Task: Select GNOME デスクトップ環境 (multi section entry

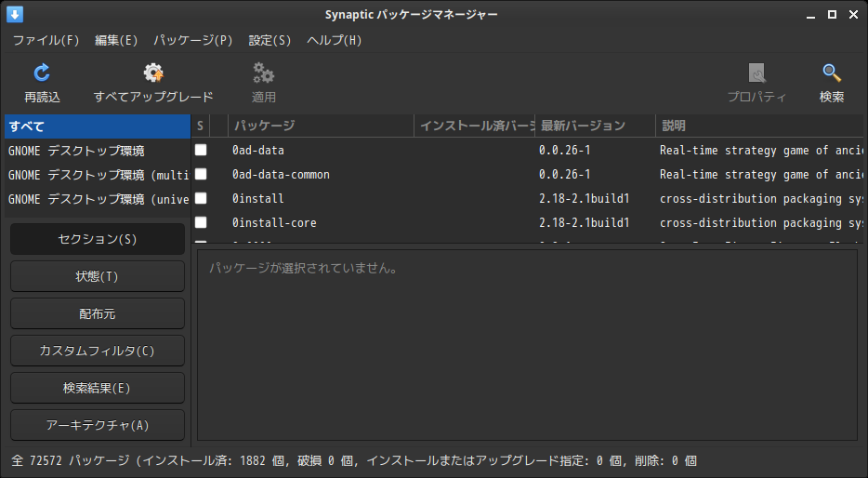Action: tap(98, 175)
